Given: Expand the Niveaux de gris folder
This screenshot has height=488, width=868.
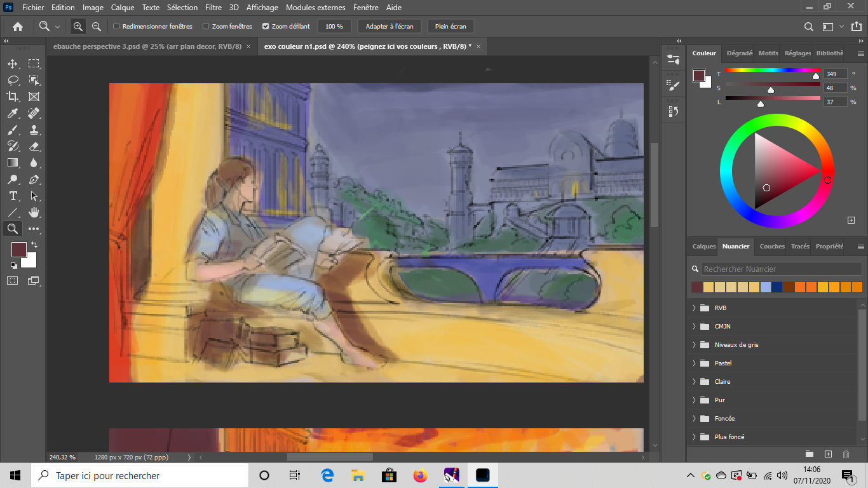Looking at the screenshot, I should click(x=694, y=345).
